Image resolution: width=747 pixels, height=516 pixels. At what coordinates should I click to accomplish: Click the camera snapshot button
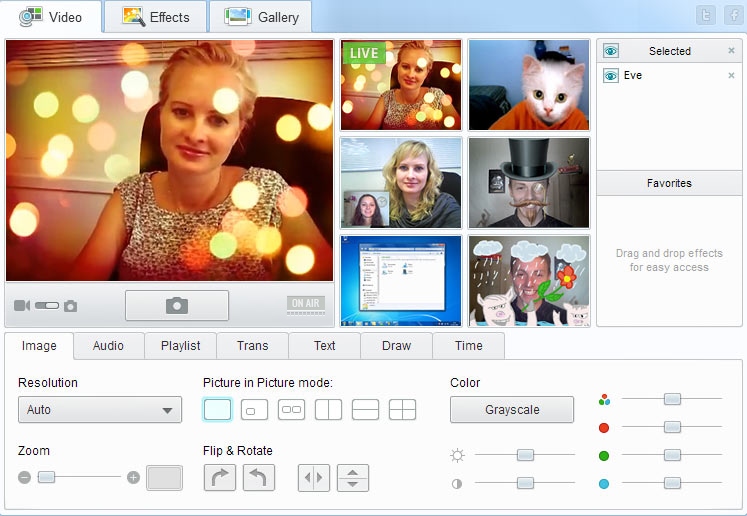(x=177, y=305)
